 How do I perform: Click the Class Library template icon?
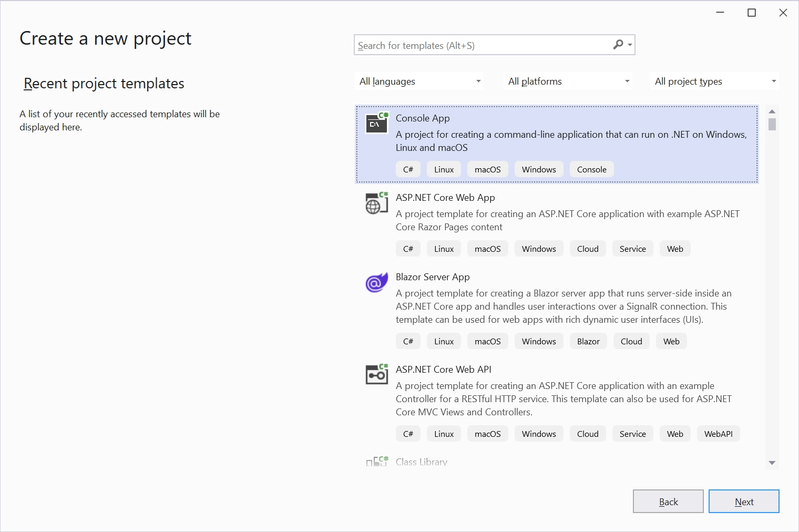point(376,462)
